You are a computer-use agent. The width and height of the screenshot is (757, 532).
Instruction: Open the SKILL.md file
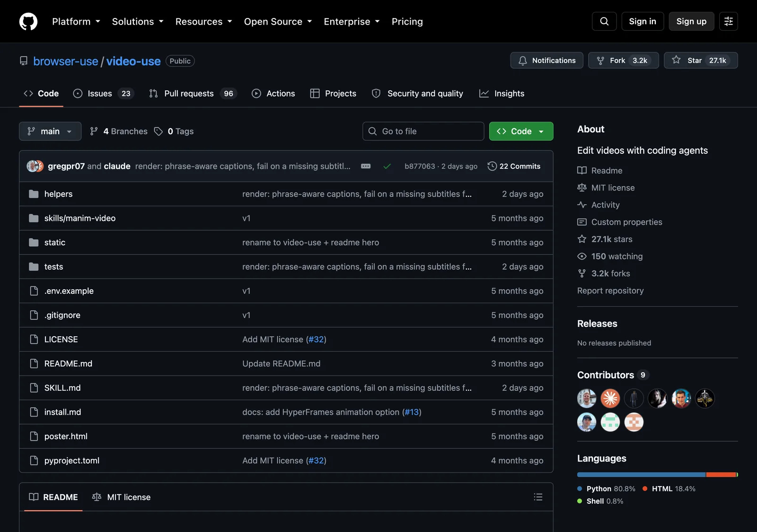coord(62,388)
